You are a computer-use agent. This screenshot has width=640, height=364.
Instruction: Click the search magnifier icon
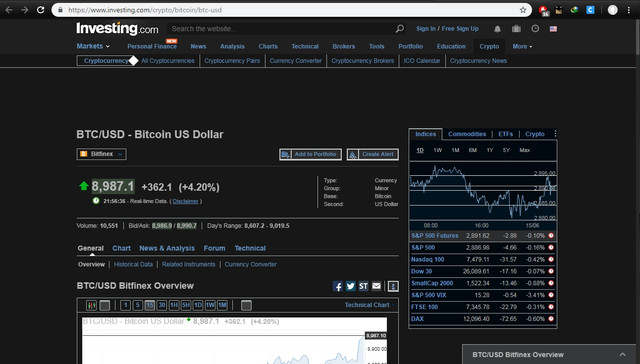point(400,29)
